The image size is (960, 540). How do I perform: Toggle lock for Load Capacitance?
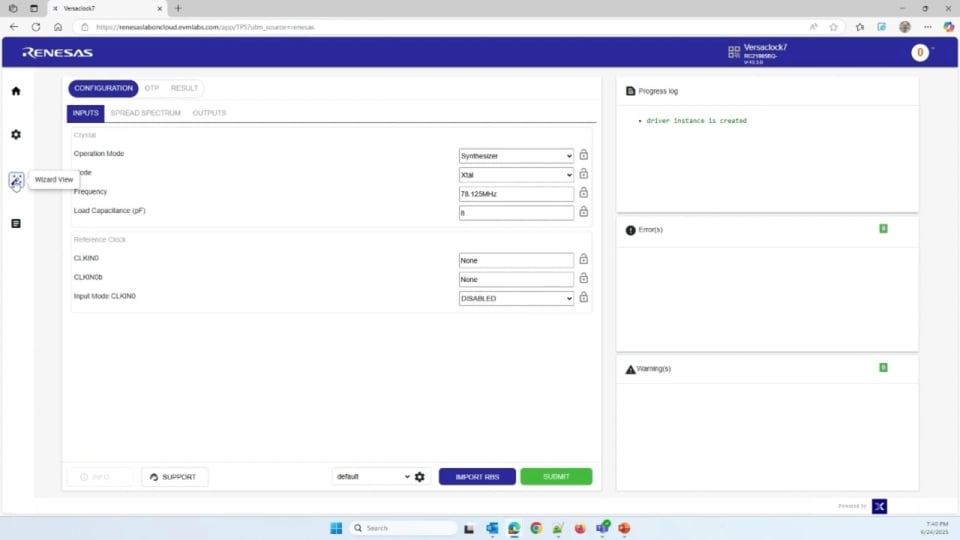coord(583,212)
